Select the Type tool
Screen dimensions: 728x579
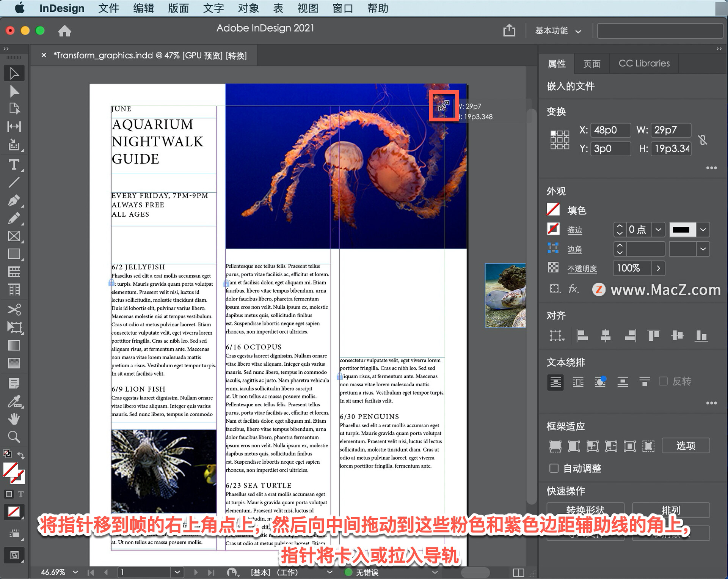pyautogui.click(x=14, y=165)
